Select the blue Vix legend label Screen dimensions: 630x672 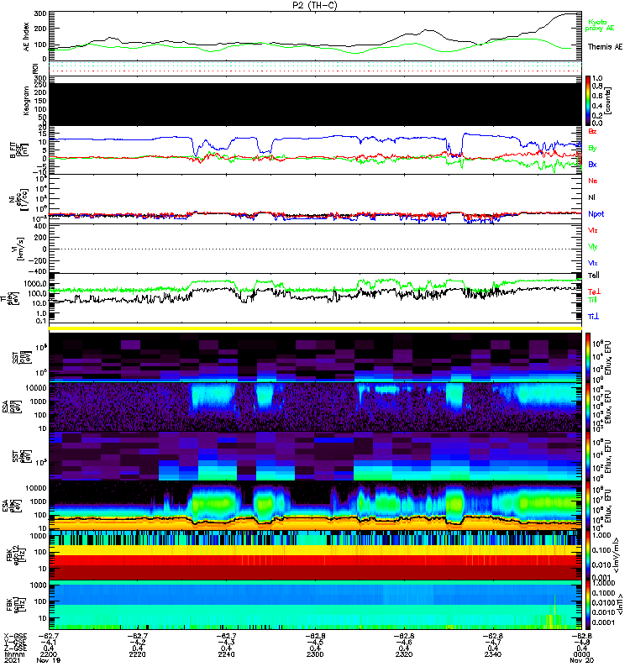[x=592, y=263]
